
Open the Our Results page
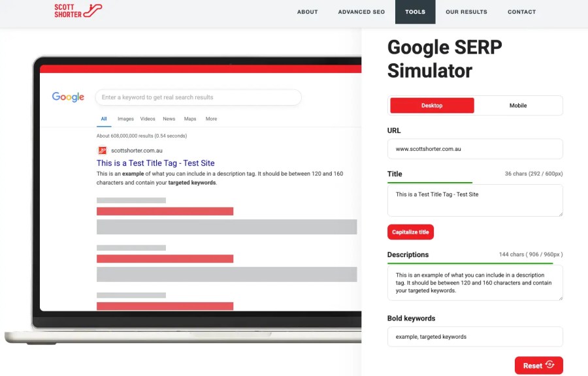coord(466,12)
